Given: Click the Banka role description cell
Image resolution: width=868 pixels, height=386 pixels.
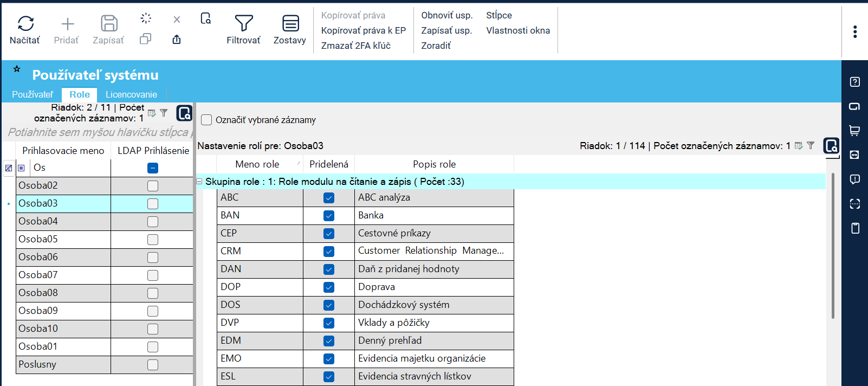Looking at the screenshot, I should (434, 216).
